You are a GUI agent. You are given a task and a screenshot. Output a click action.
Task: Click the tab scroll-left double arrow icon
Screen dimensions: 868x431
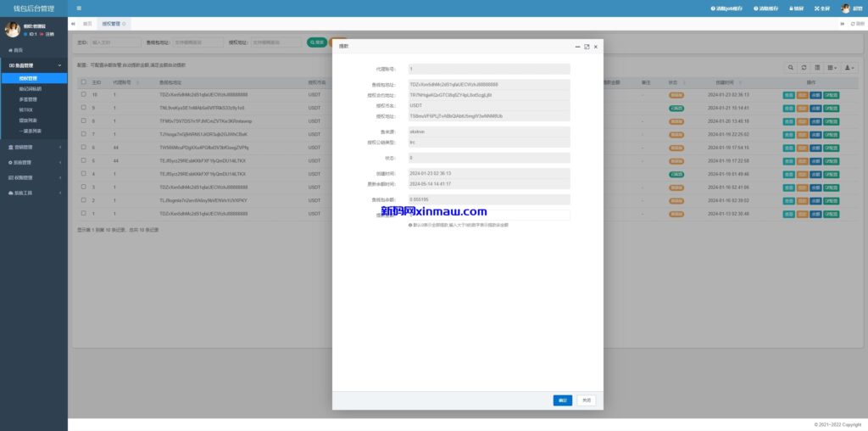click(x=72, y=24)
